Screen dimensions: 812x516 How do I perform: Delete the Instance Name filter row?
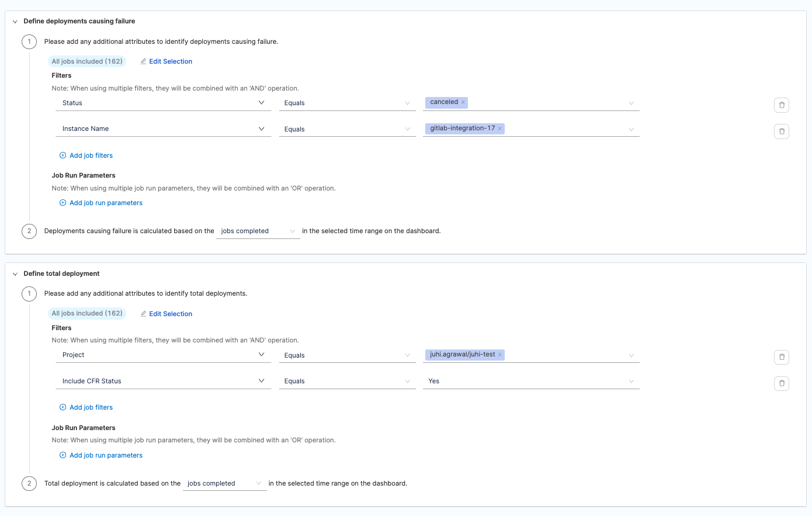coord(781,131)
